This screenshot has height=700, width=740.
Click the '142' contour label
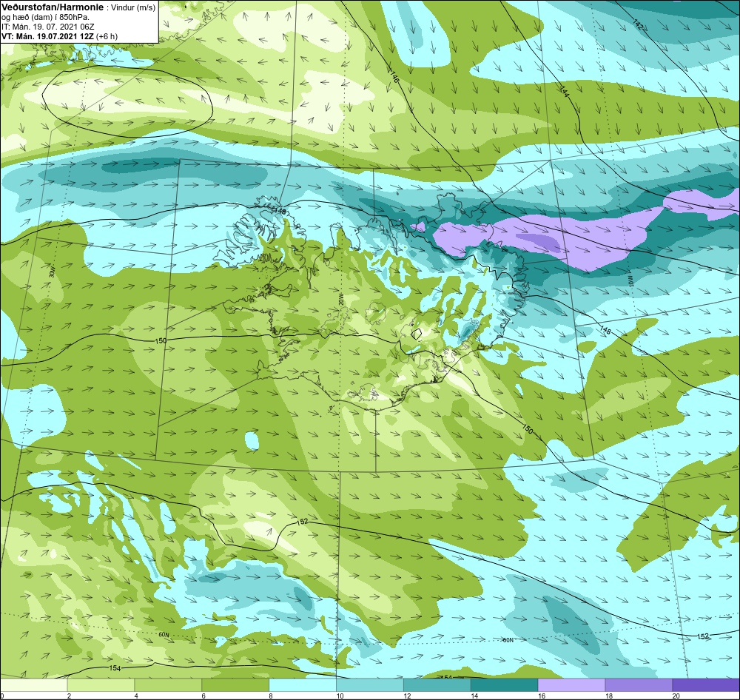click(637, 24)
